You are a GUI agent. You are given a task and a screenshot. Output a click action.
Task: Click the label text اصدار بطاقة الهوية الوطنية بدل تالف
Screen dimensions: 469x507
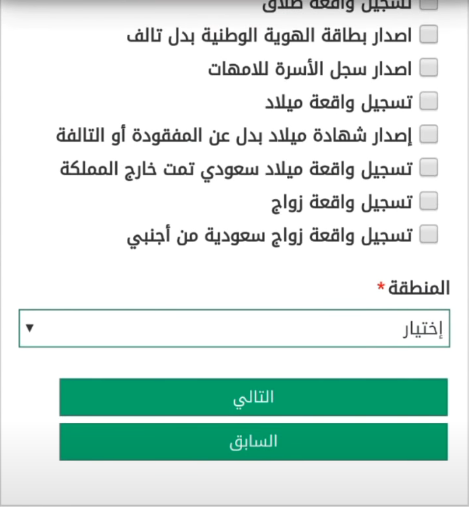269,35
